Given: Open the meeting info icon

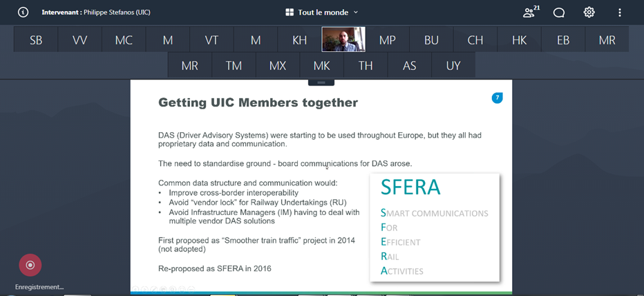Looking at the screenshot, I should 23,12.
